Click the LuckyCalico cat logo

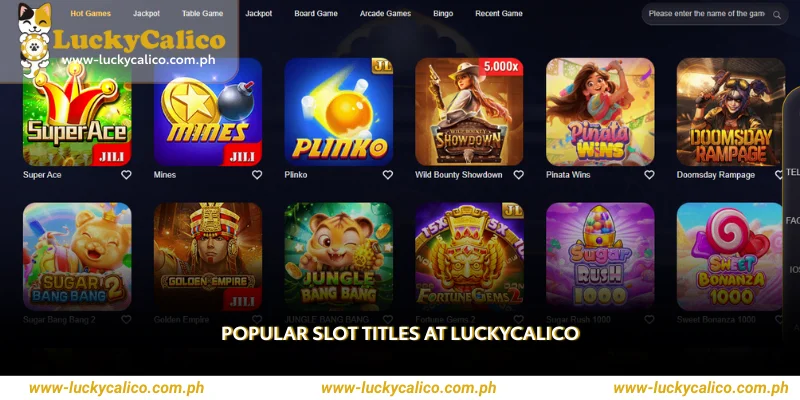click(x=35, y=40)
